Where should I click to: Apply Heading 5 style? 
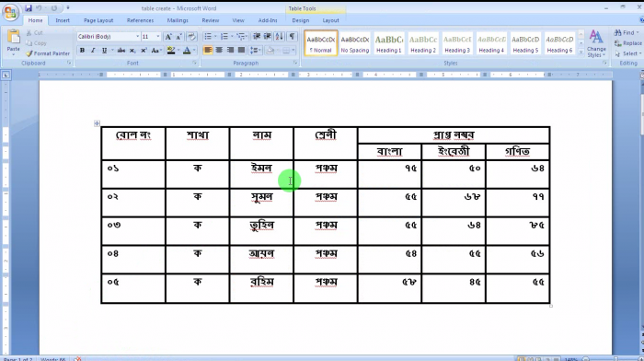[525, 42]
